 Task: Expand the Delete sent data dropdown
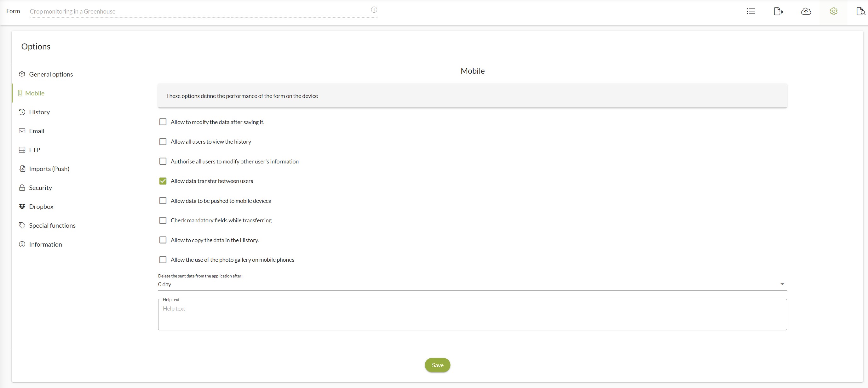click(782, 284)
